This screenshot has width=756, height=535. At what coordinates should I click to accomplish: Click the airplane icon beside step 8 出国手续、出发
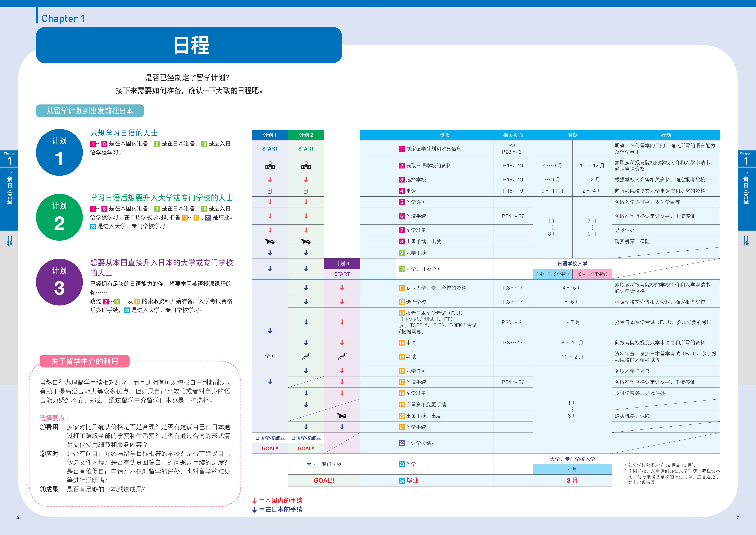coord(270,241)
